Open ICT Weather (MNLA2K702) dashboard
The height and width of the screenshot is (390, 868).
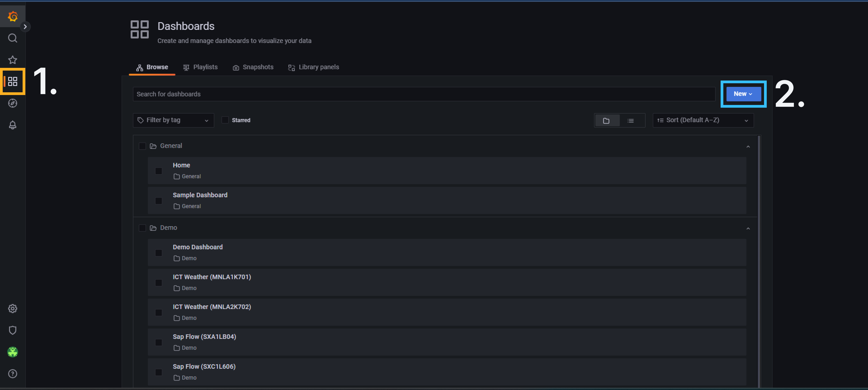click(212, 307)
